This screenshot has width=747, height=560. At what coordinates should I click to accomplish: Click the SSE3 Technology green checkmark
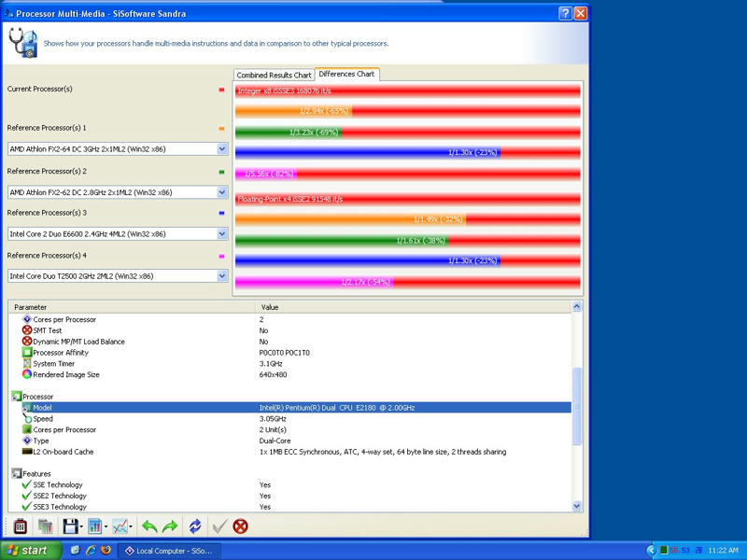click(27, 506)
